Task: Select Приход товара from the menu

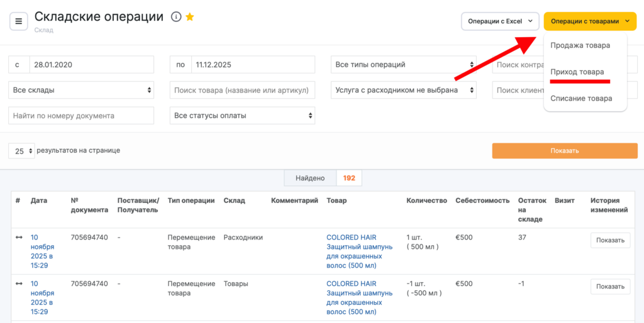Action: point(577,72)
